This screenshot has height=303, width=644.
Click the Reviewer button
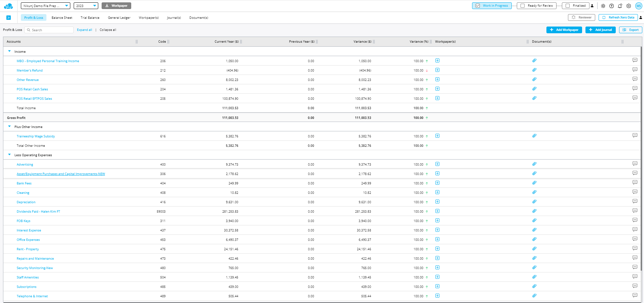coord(581,17)
